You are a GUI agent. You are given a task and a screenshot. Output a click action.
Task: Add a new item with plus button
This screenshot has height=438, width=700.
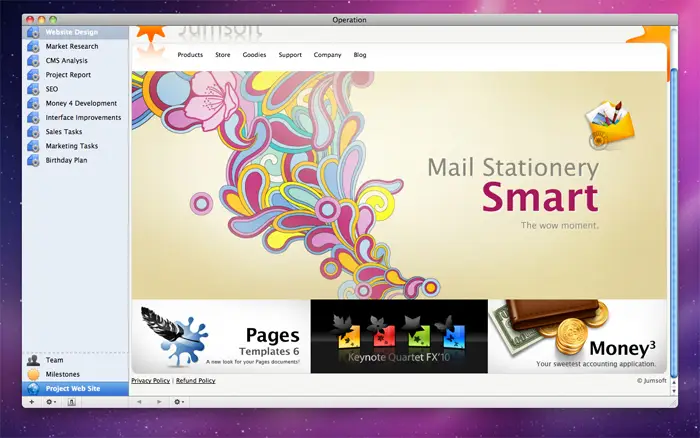[x=31, y=402]
